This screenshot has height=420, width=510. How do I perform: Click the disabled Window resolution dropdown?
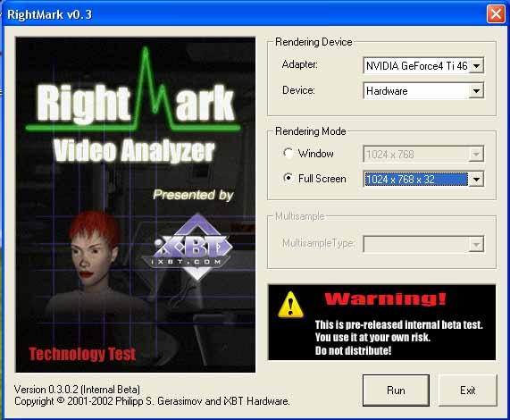point(423,155)
